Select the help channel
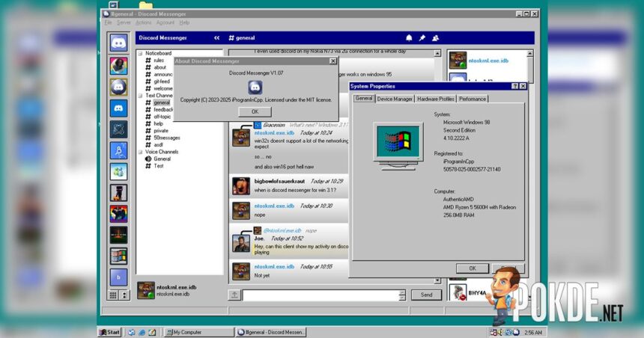 pyautogui.click(x=158, y=123)
